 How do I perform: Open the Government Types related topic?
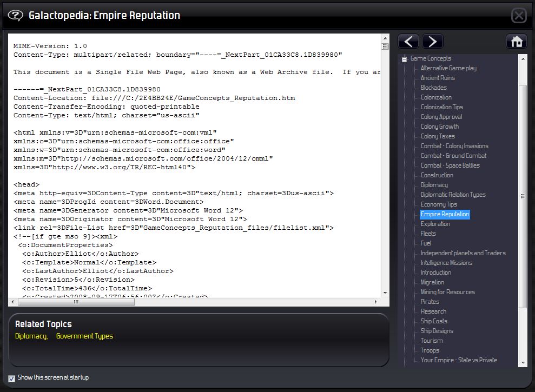click(84, 336)
